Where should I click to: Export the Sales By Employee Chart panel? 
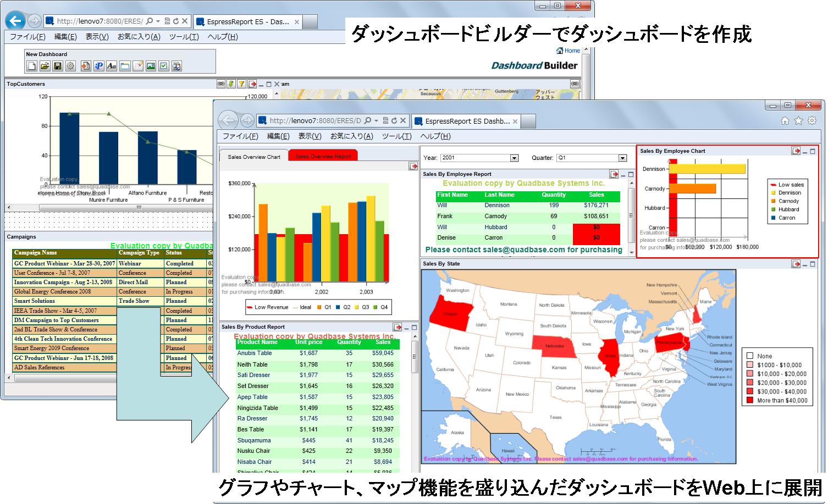click(x=796, y=151)
